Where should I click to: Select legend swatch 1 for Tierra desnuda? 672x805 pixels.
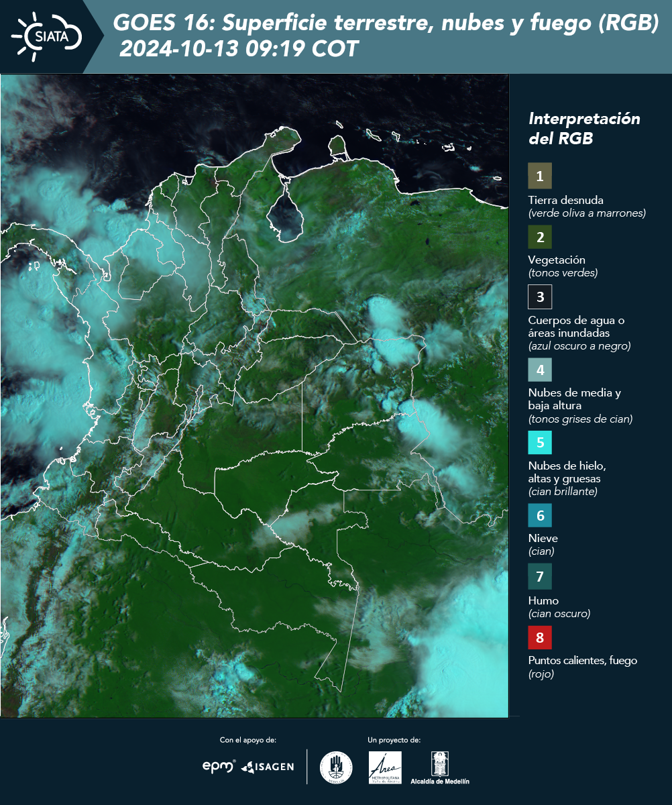[540, 176]
